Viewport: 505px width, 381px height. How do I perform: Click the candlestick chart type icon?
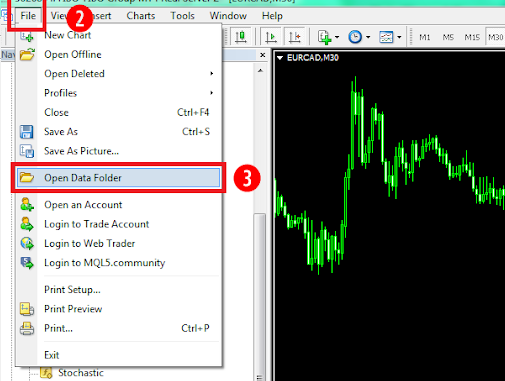click(x=241, y=37)
